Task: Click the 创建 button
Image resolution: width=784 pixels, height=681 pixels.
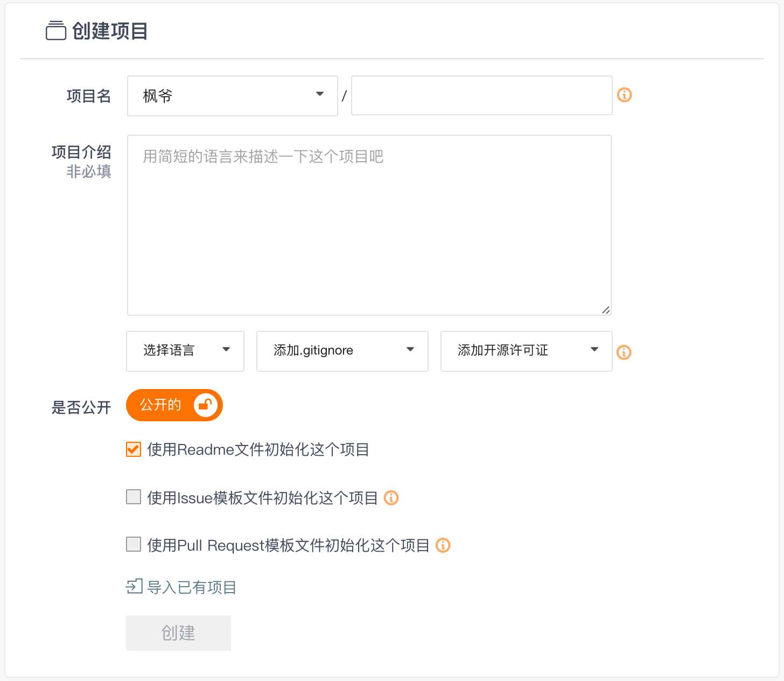Action: (178, 633)
